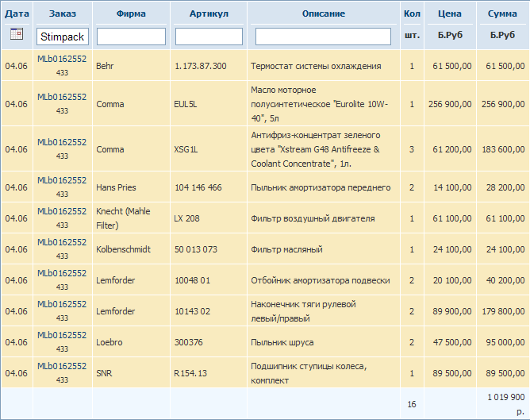Focus the Артикул filter input field

(x=209, y=37)
